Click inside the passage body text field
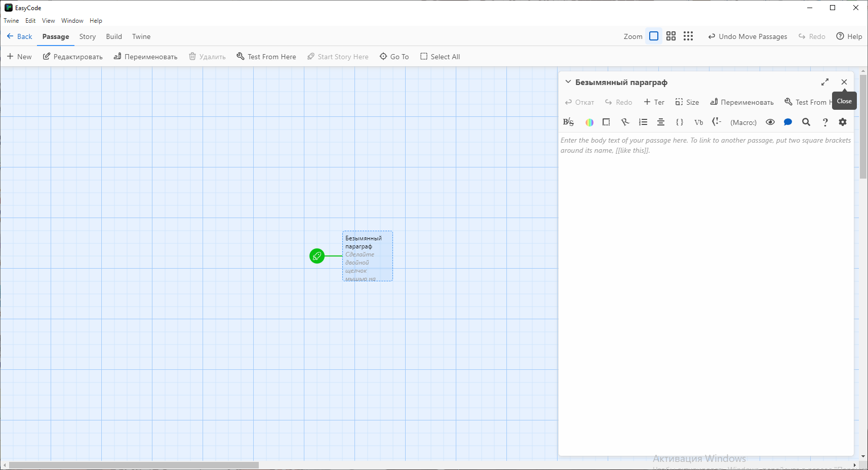 [706, 293]
